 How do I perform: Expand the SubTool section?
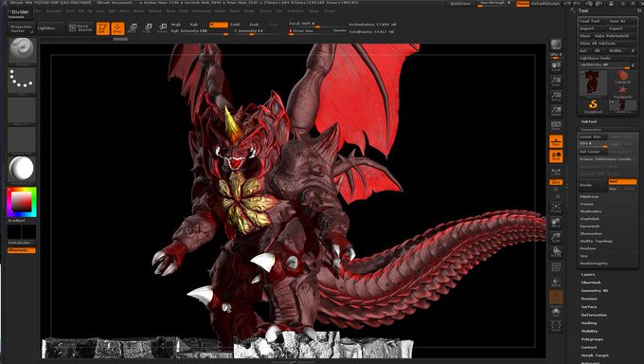[588, 121]
